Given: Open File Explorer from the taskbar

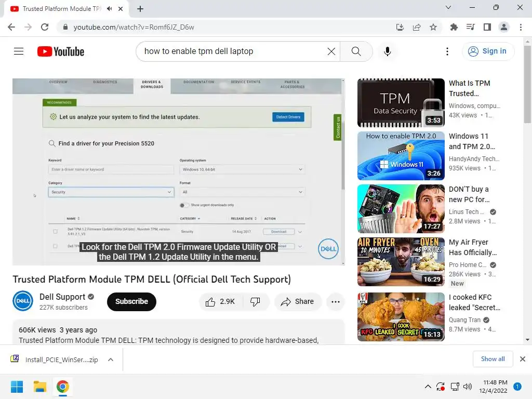Looking at the screenshot, I should click(x=39, y=387).
